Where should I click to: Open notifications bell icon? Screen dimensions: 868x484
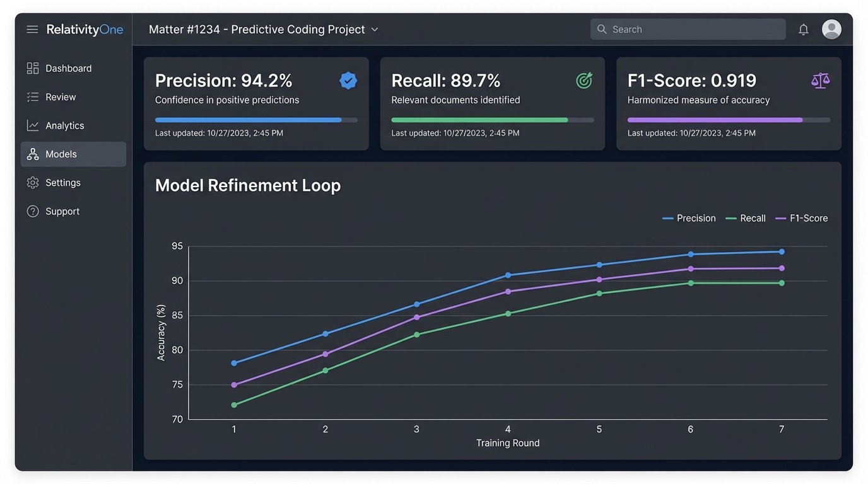(803, 30)
